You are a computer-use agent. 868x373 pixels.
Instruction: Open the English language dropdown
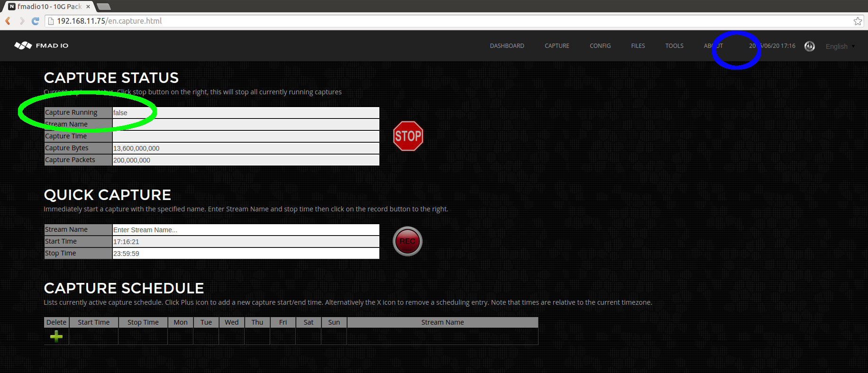click(x=840, y=46)
